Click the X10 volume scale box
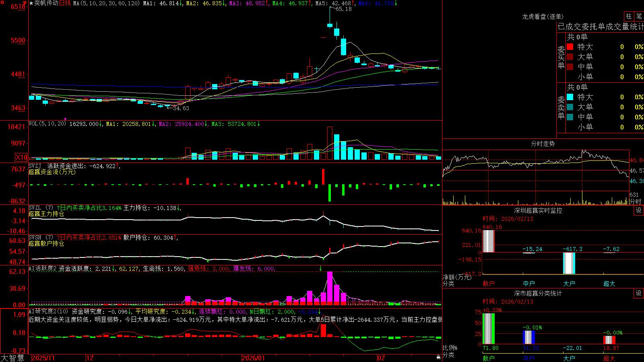The image size is (644, 362). click(x=21, y=157)
